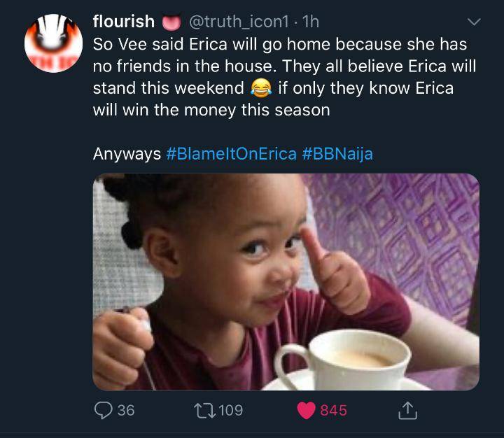
Task: Open the flourish display name profile
Action: pos(123,22)
